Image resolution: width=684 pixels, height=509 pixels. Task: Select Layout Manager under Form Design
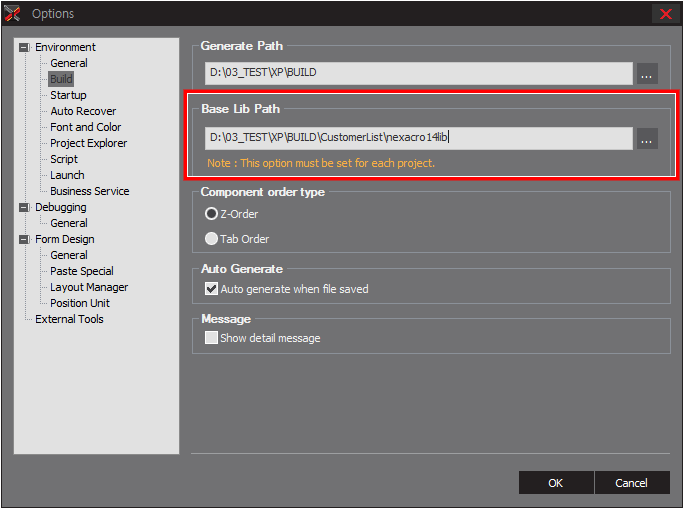click(89, 287)
